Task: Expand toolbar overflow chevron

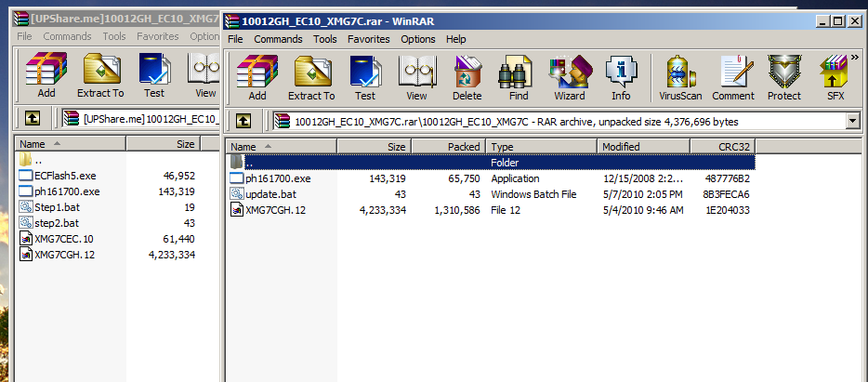Action: pyautogui.click(x=855, y=57)
